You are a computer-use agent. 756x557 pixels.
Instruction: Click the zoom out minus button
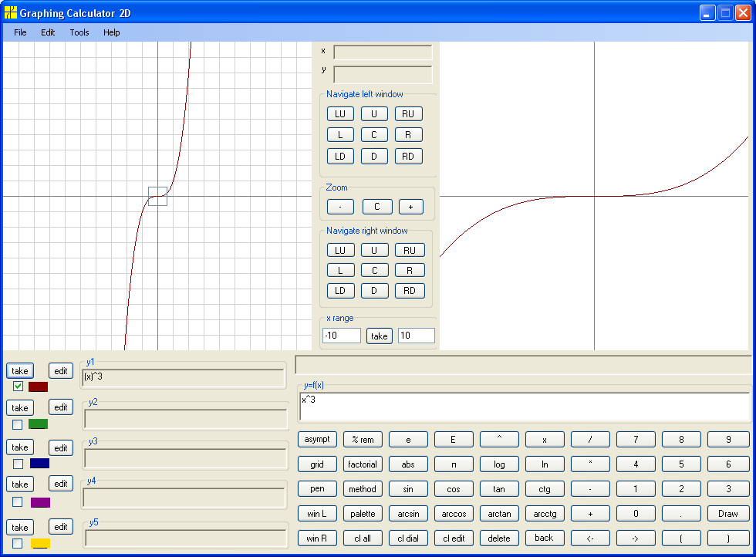click(340, 207)
